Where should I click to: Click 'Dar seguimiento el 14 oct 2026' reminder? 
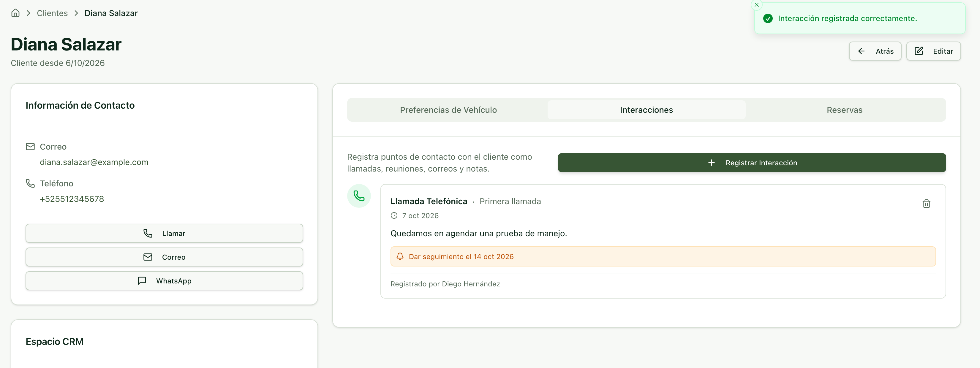pyautogui.click(x=663, y=257)
